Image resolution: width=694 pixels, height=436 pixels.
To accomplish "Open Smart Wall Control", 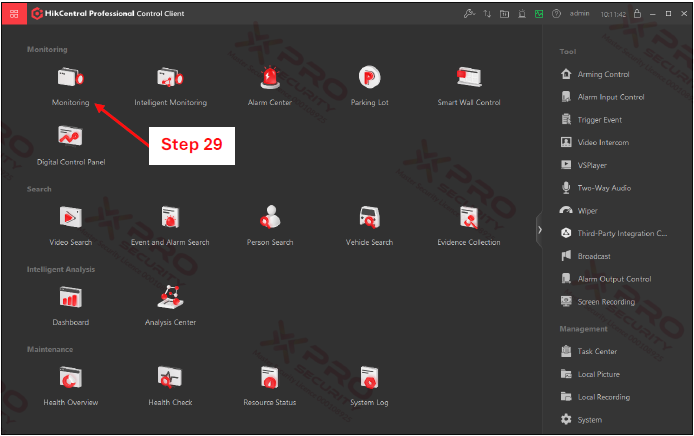I will pos(469,87).
